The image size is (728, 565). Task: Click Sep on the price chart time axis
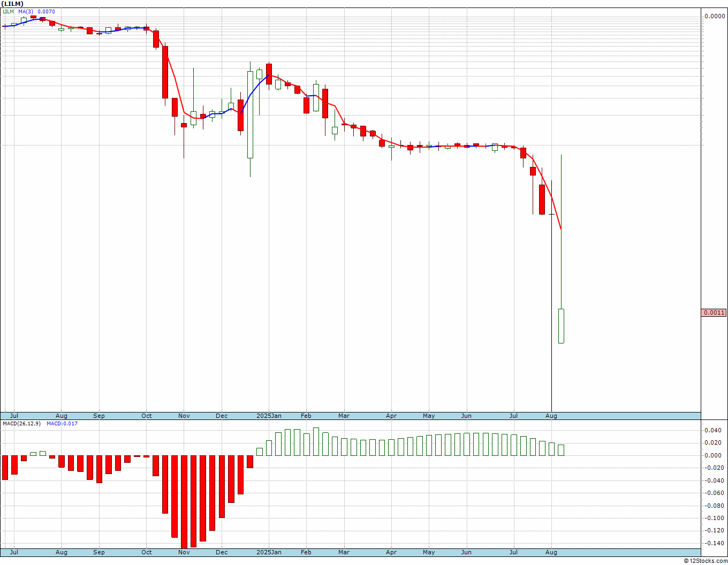tap(99, 416)
